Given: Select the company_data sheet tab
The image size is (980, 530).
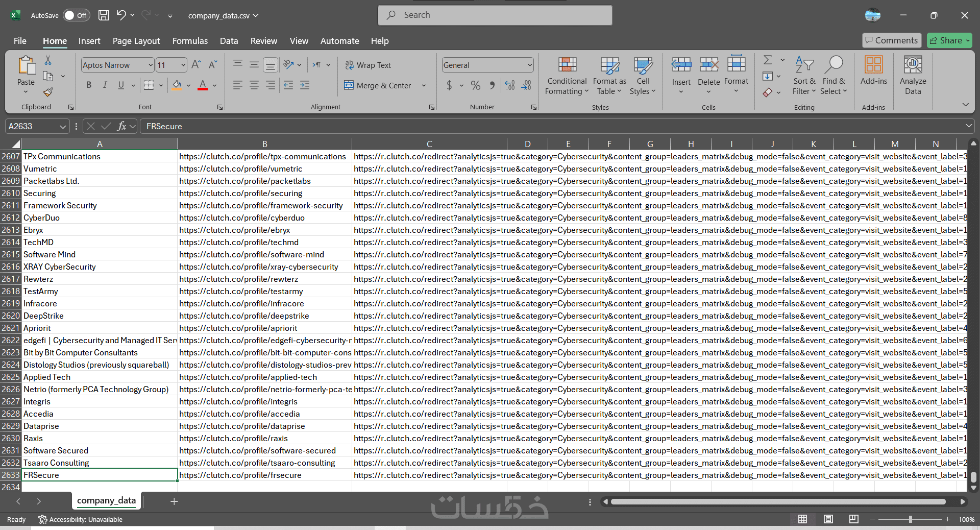Looking at the screenshot, I should click(x=106, y=500).
